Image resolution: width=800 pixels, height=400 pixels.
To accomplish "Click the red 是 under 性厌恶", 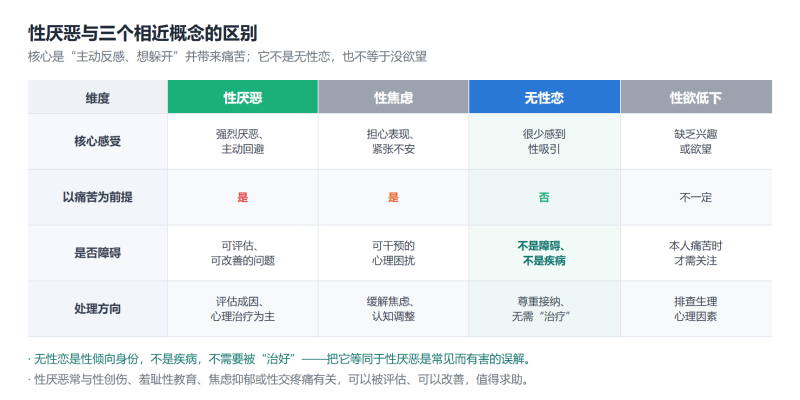I will pyautogui.click(x=243, y=197).
